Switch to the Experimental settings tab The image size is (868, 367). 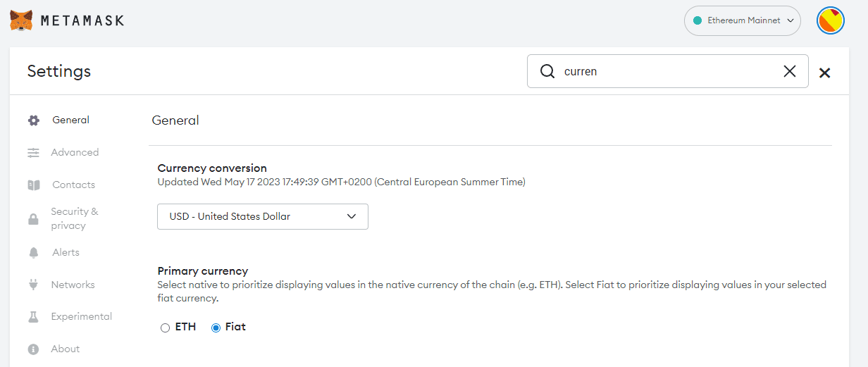click(x=81, y=317)
